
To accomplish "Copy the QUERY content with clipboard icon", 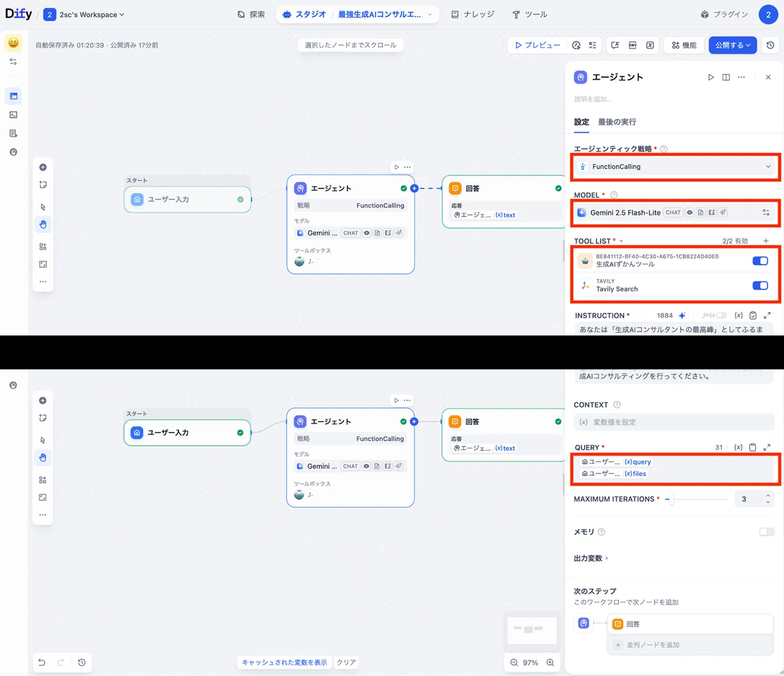I will coord(753,447).
